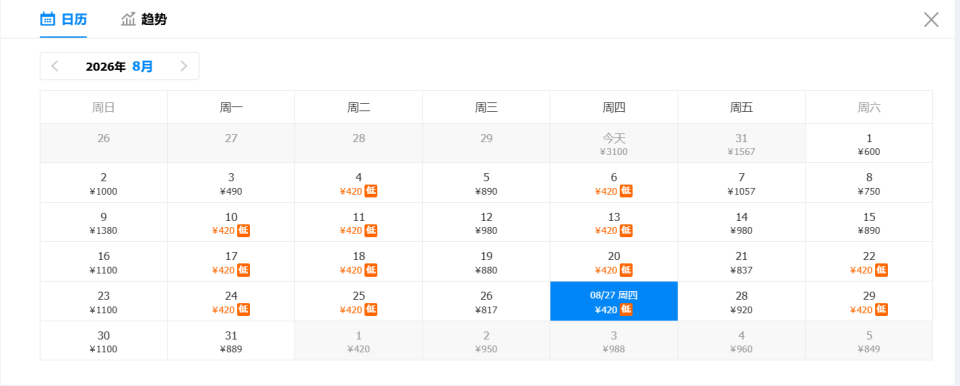
Task: Pick August 26 at ¥817
Action: [x=486, y=301]
